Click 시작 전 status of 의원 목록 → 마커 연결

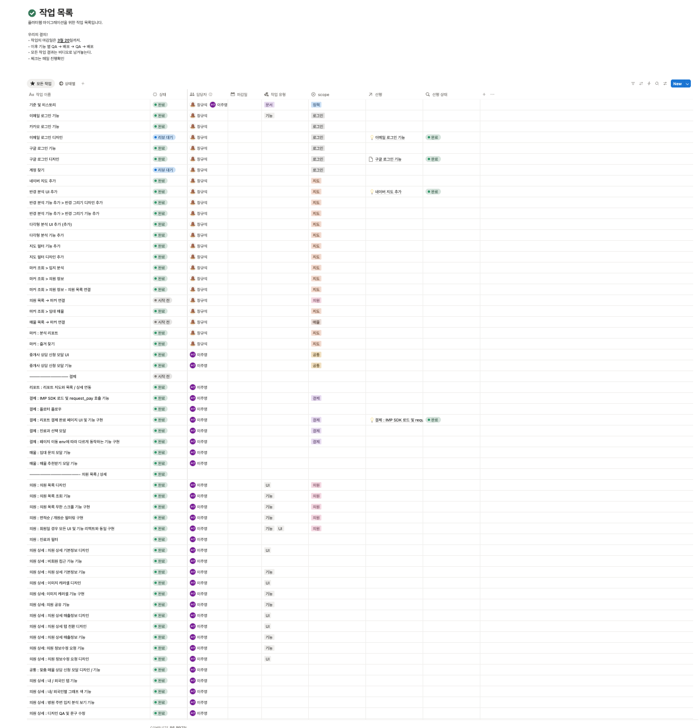click(x=162, y=300)
